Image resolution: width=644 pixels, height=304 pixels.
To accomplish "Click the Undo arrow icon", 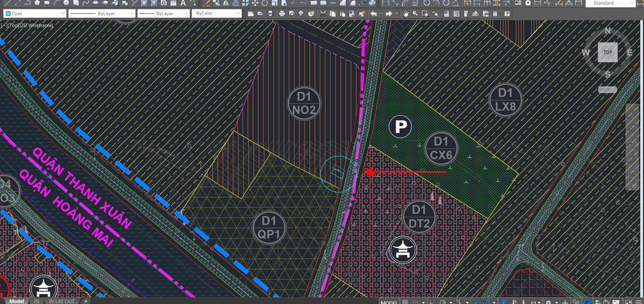I will (x=375, y=13).
